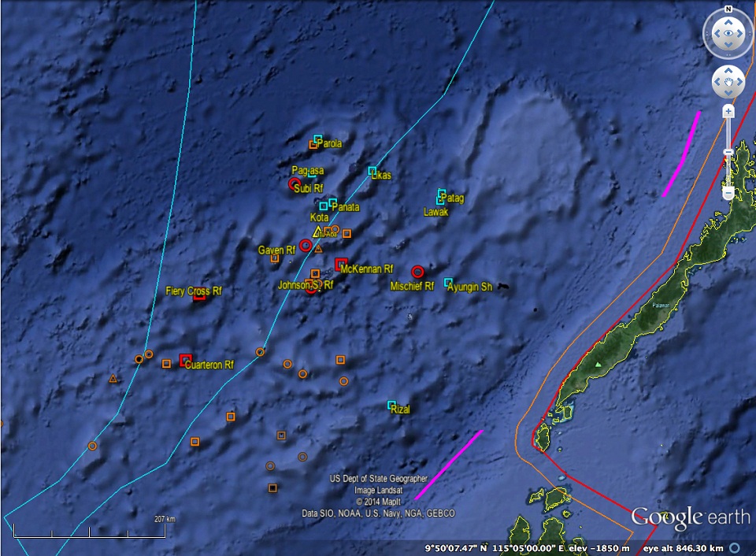The image size is (756, 556).
Task: Select the Rizal cyan square placemark
Action: click(391, 406)
